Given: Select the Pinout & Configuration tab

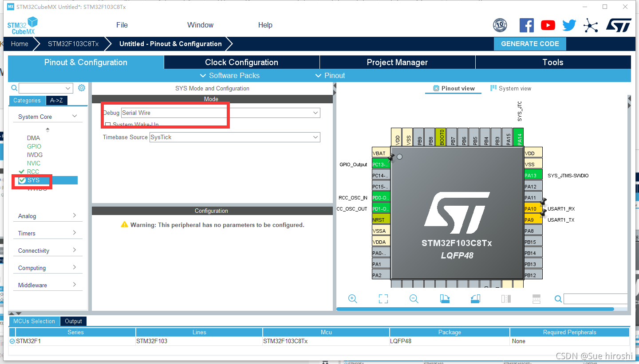Looking at the screenshot, I should [x=86, y=62].
